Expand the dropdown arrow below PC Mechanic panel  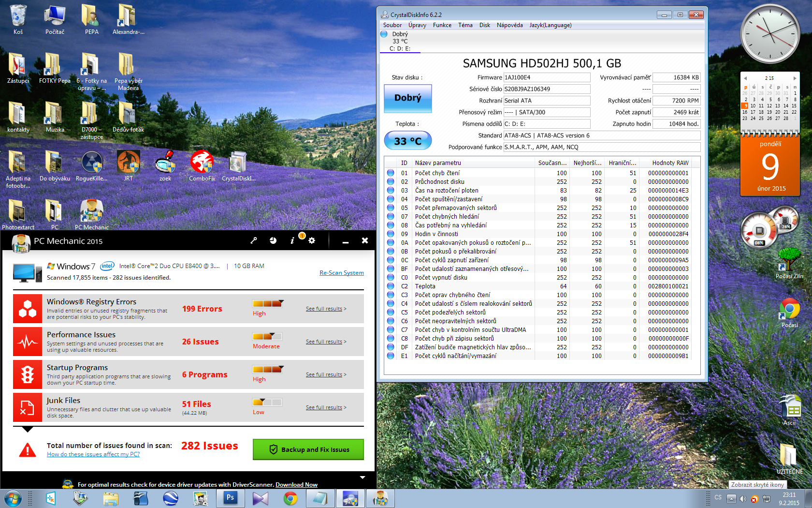click(362, 478)
